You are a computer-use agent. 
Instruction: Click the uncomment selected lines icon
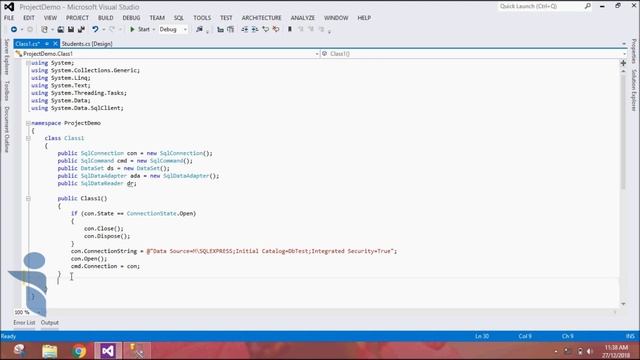(x=276, y=29)
